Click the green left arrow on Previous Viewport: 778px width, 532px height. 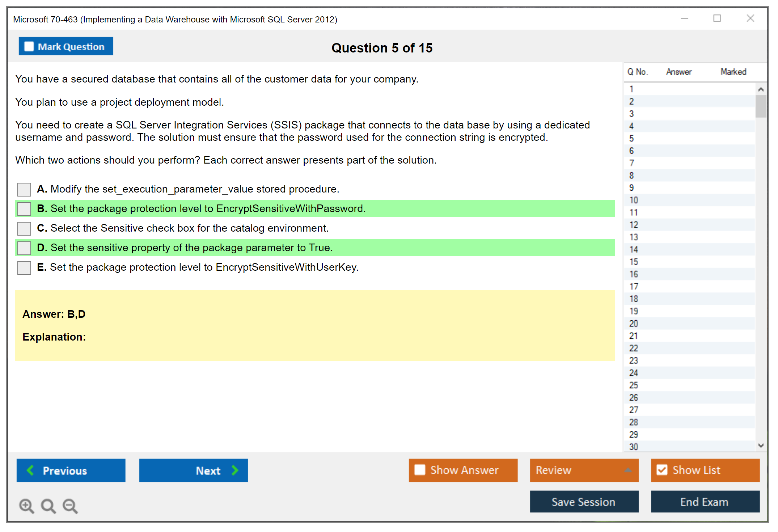coord(30,470)
